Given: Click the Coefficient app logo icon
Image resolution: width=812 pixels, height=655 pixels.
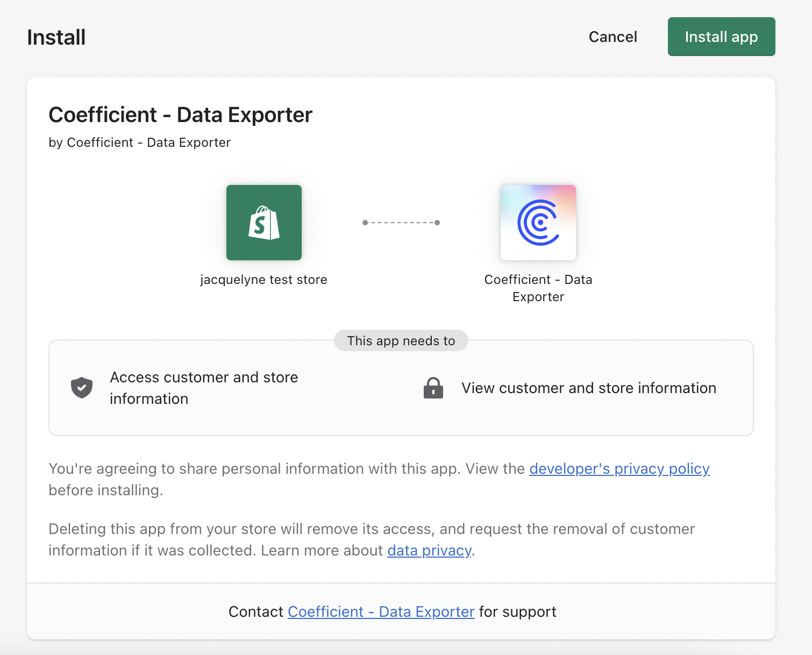Looking at the screenshot, I should pyautogui.click(x=538, y=223).
